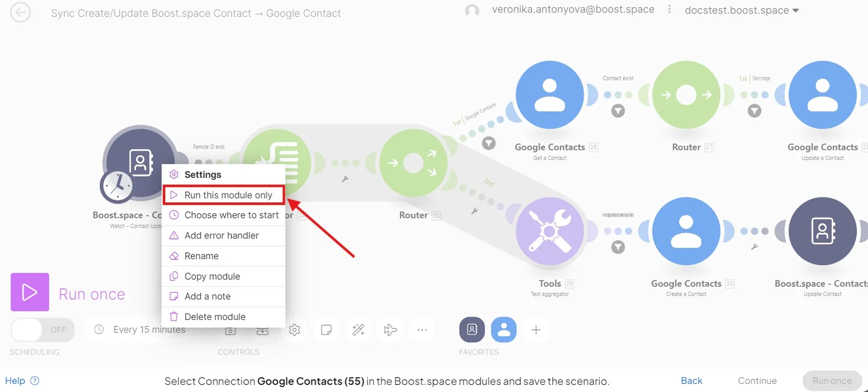868x392 pixels.
Task: Open the Contact exist filter icon
Action: click(618, 111)
